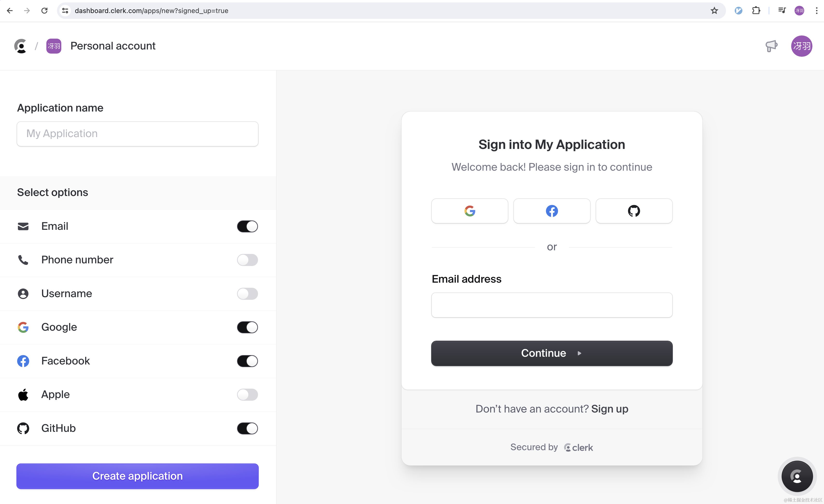Click the GitHub sign-in preview button

click(x=634, y=211)
